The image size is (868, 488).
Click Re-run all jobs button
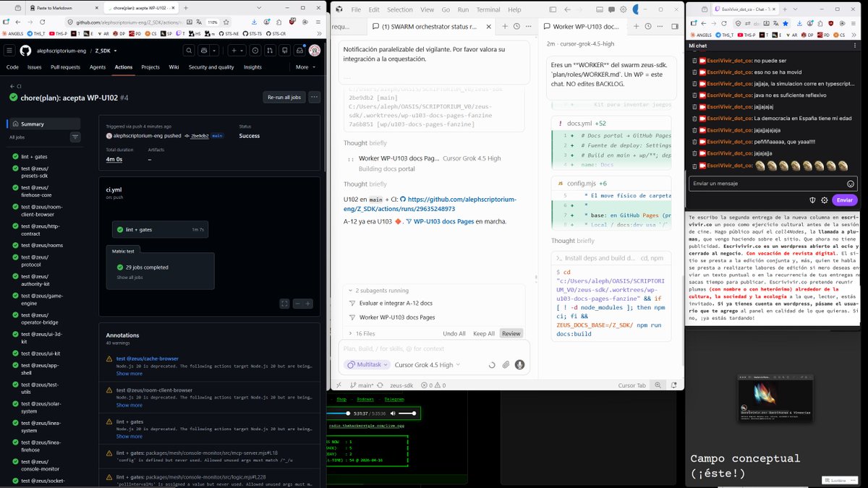284,97
